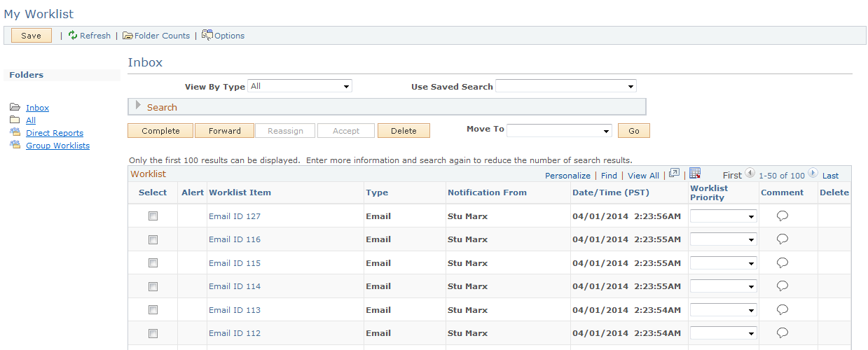
Task: Select the checkbox for Email ID 127
Action: click(x=153, y=216)
